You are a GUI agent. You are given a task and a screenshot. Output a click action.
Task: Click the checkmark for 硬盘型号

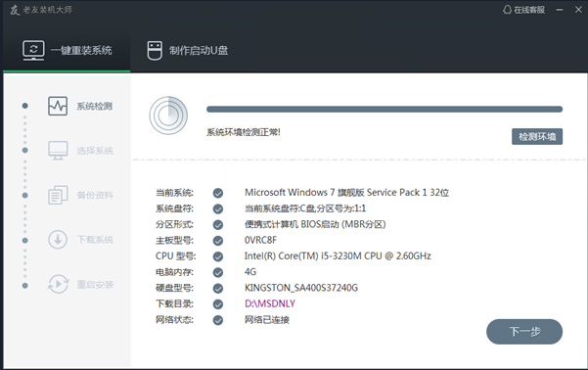pos(218,288)
